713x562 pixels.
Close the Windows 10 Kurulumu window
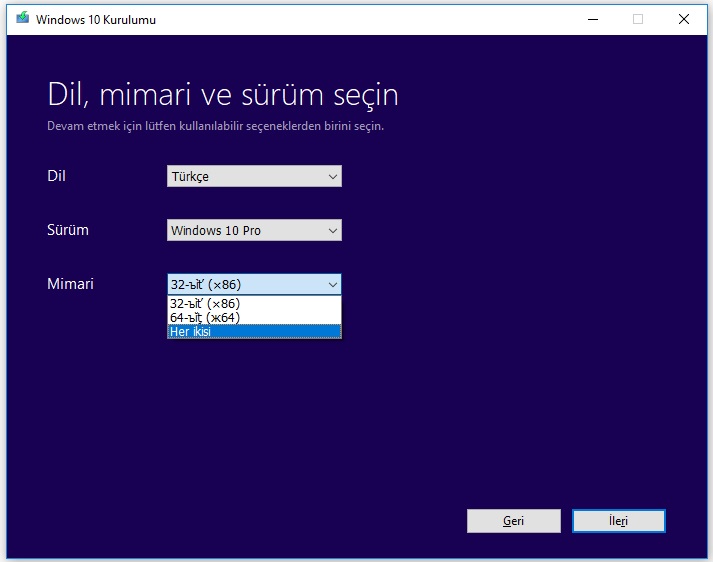684,19
